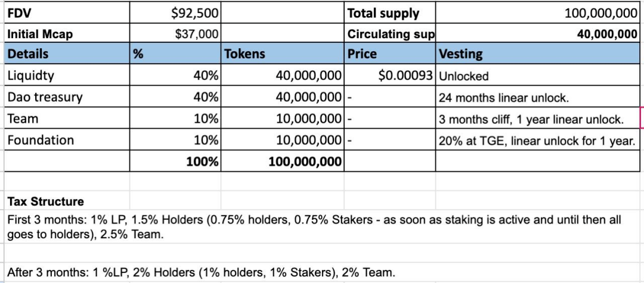The height and width of the screenshot is (283, 644).
Task: Click the Circulating supply label cell
Action: (391, 34)
